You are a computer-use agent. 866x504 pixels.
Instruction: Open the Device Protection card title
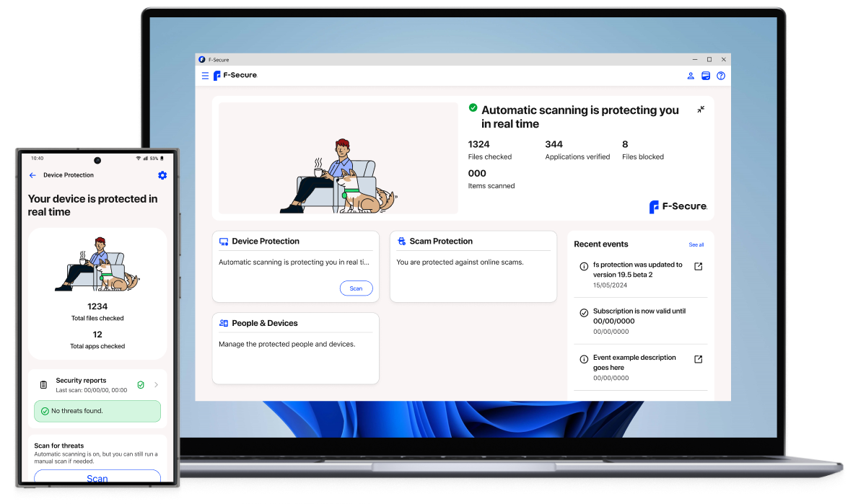click(x=266, y=242)
